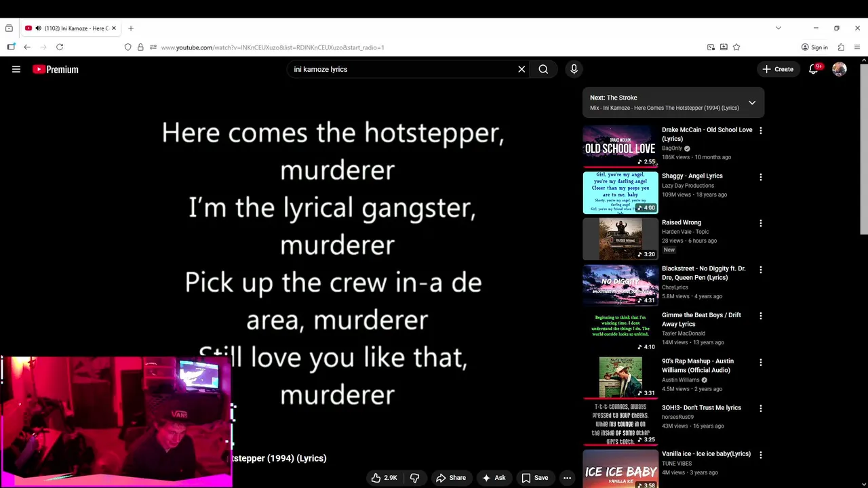Open the site permissions shield icon

pos(127,47)
